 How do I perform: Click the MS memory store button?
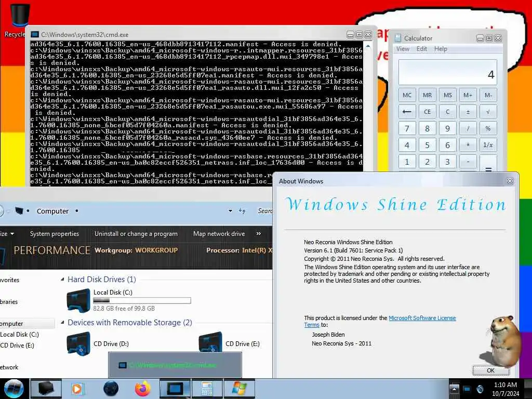point(447,95)
